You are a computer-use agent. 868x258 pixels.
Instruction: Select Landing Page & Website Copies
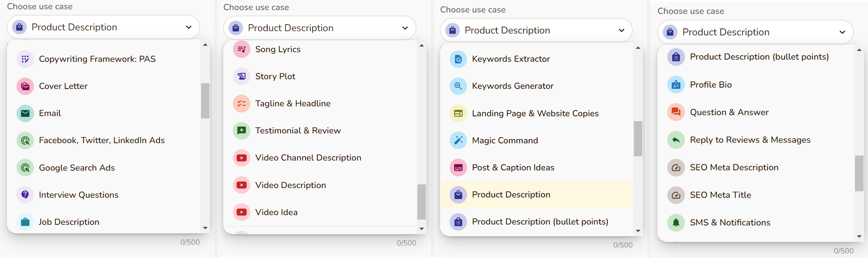click(535, 114)
